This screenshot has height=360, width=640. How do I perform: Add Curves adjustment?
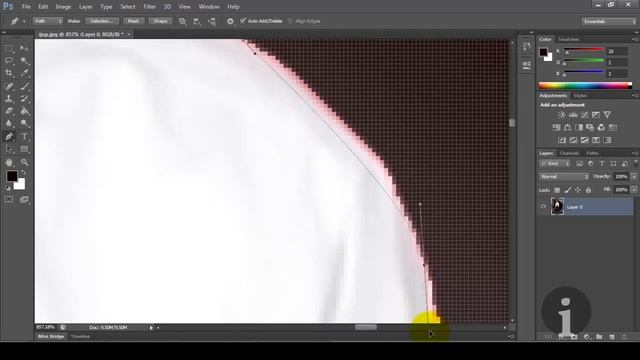point(584,115)
